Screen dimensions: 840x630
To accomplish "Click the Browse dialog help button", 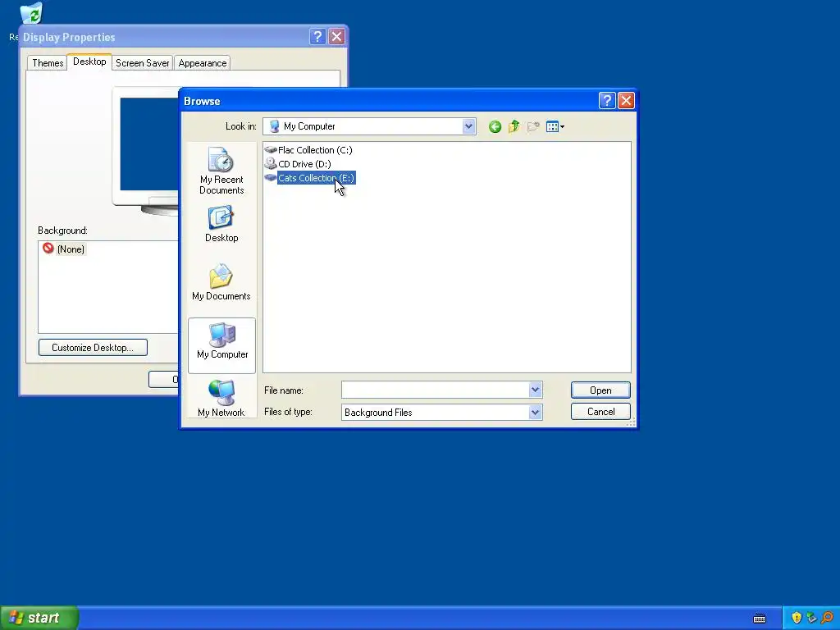I will (x=606, y=101).
